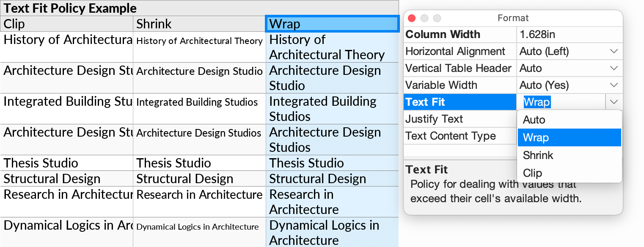This screenshot has height=247, width=644.
Task: Click the Format panel title bar
Action: [x=513, y=18]
